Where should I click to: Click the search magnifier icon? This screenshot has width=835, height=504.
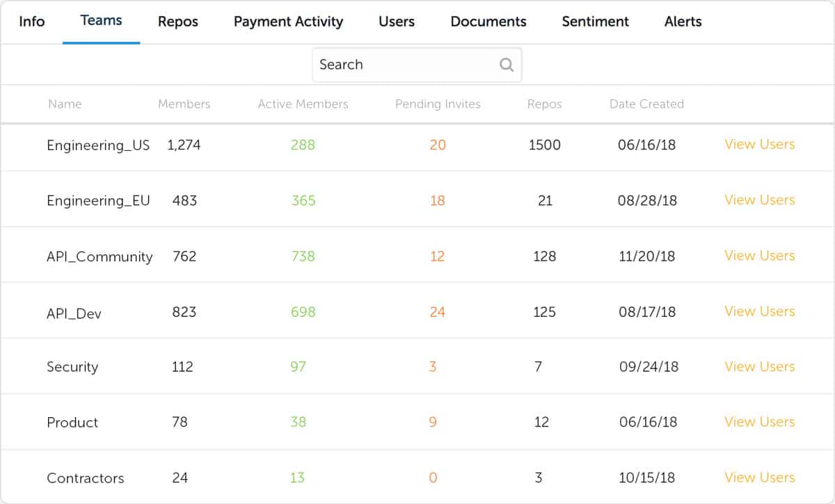click(x=507, y=65)
